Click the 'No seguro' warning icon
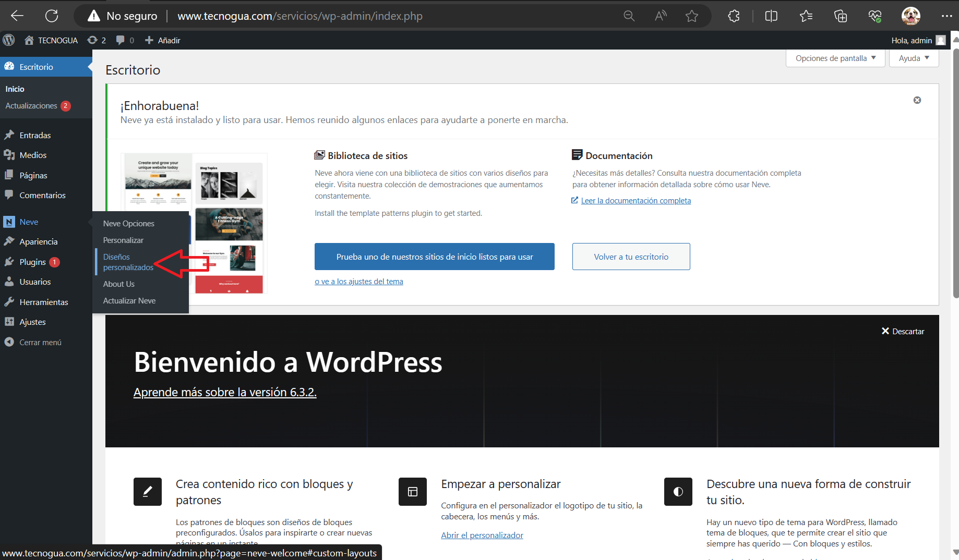959x560 pixels. click(x=94, y=16)
